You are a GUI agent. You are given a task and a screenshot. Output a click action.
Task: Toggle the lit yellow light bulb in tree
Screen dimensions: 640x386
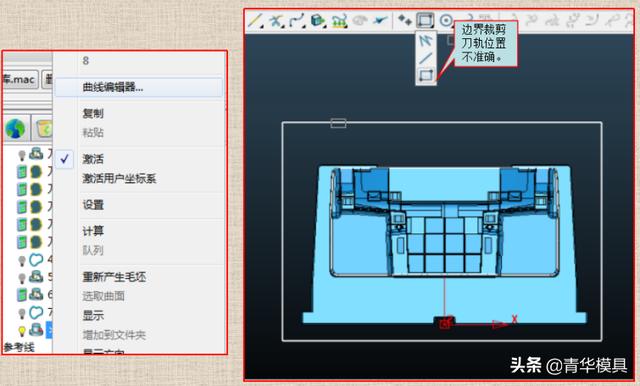pos(22,331)
